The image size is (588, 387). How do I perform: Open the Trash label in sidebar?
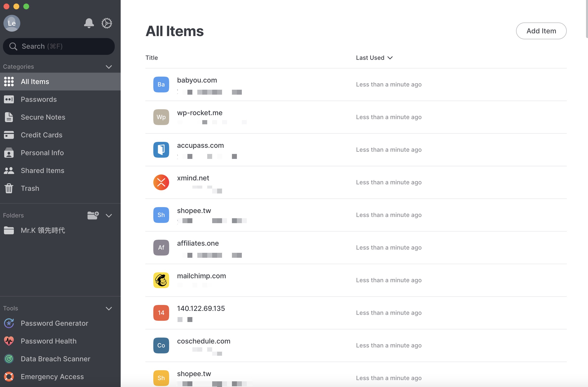[x=30, y=188]
